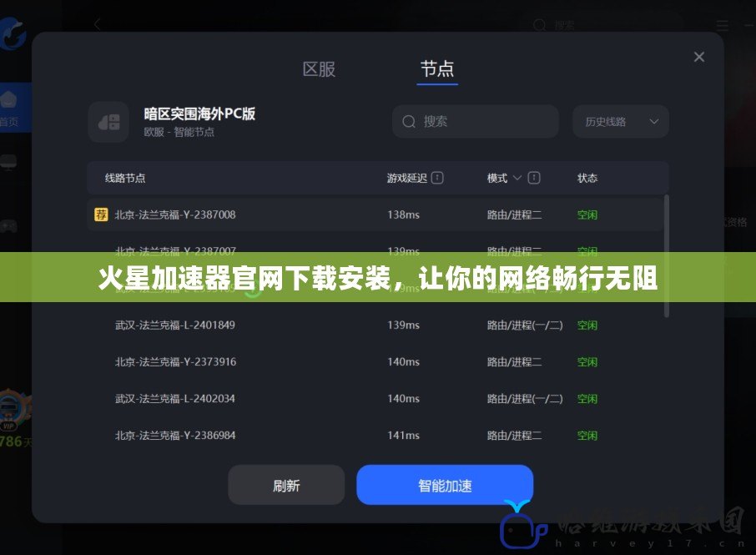The height and width of the screenshot is (555, 756).
Task: Click 路由/进程(一/二) mode of 武汉-法兰克福-L-2402034
Action: coord(525,399)
